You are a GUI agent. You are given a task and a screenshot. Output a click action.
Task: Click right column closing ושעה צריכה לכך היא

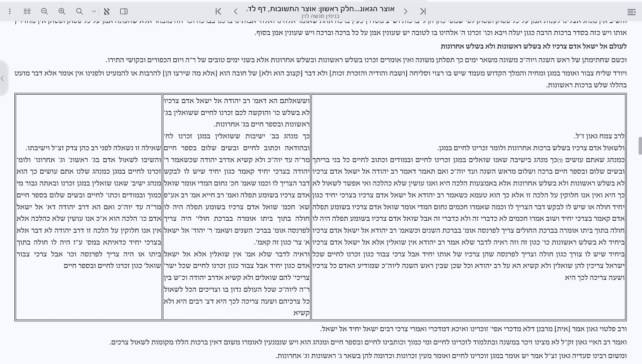pos(594,277)
